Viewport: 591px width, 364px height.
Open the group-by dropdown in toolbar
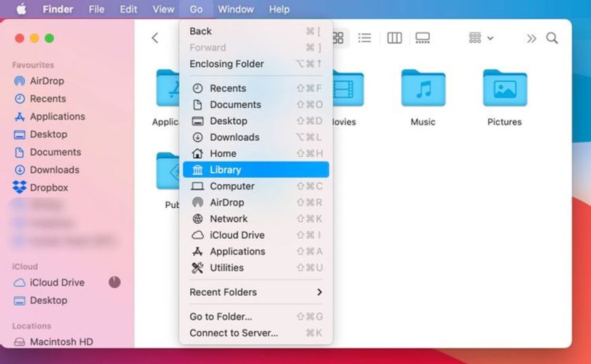click(481, 38)
